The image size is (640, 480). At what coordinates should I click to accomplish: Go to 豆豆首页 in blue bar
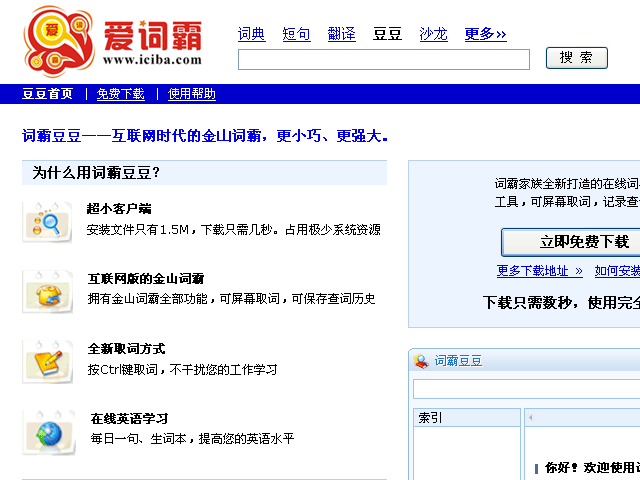point(47,94)
